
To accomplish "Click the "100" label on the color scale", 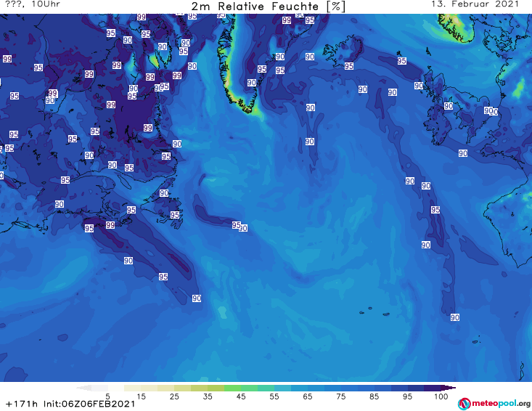I will (441, 396).
